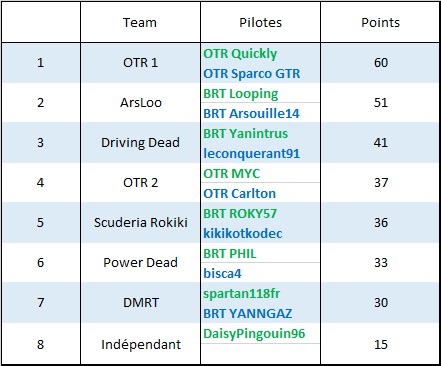Select the Scuderia Rokiki team cell
441x366 pixels.
coord(140,223)
